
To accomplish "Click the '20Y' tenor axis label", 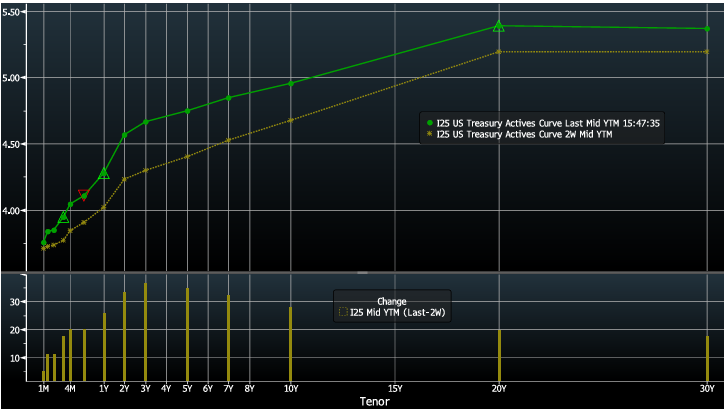I will tap(499, 389).
